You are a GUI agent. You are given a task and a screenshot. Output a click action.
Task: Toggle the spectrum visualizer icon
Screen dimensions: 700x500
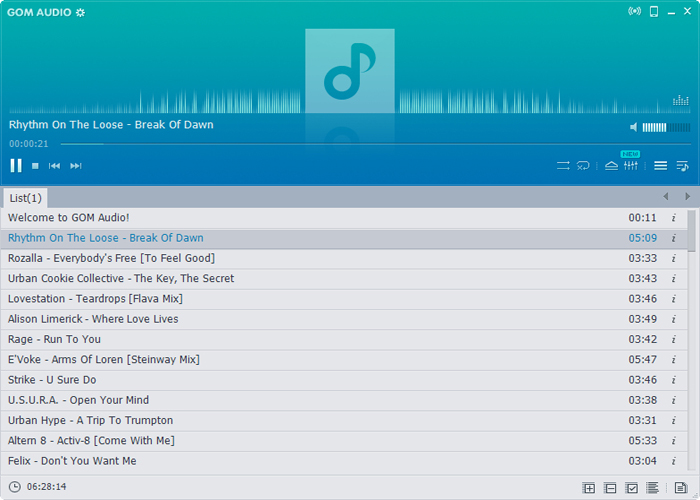(x=681, y=100)
